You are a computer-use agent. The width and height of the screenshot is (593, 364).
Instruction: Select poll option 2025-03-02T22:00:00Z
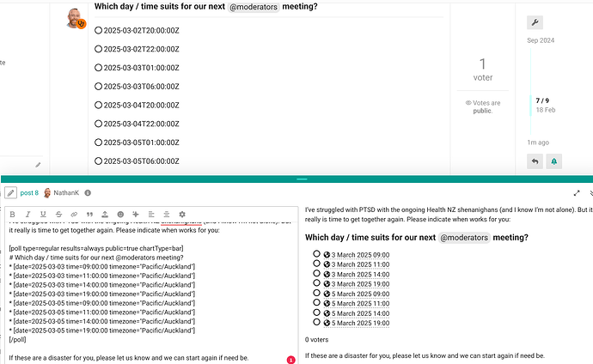[98, 49]
